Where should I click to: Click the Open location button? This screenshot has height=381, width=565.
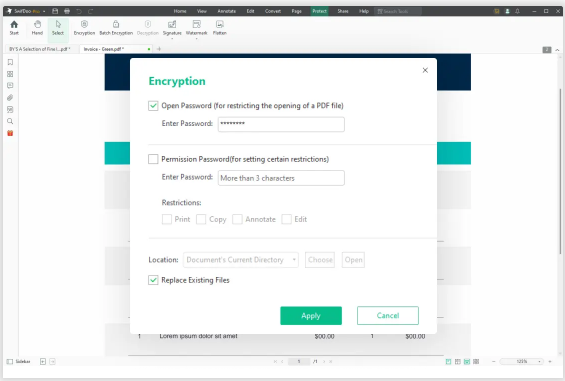coord(353,260)
